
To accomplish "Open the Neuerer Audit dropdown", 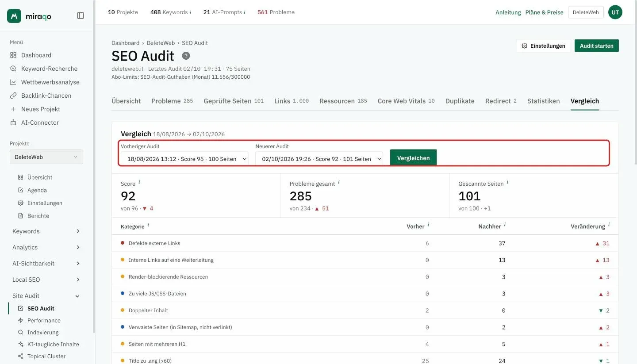I will click(x=319, y=159).
